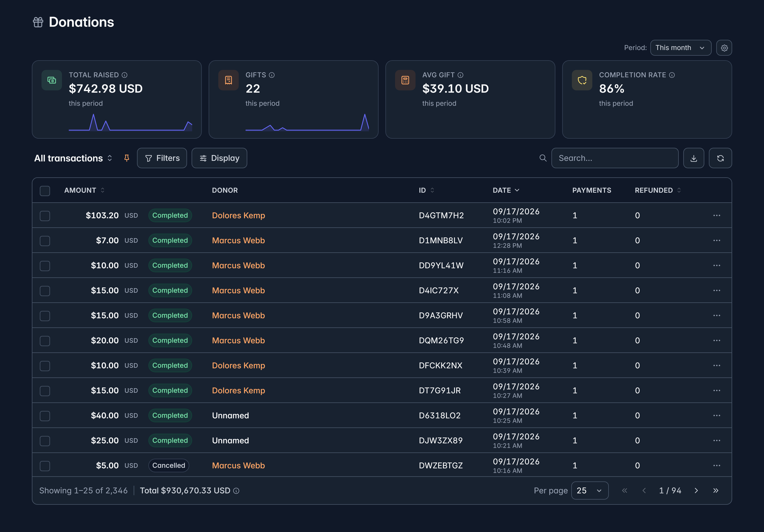Screen dimensions: 764x532
Task: Open the Per page 25 dropdown
Action: click(x=590, y=491)
